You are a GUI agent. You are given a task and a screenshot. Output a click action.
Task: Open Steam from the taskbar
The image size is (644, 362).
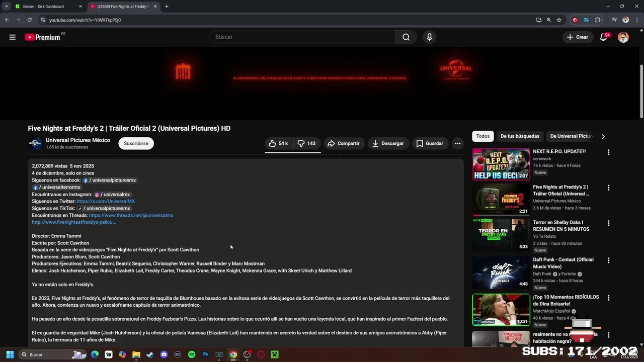point(150,354)
